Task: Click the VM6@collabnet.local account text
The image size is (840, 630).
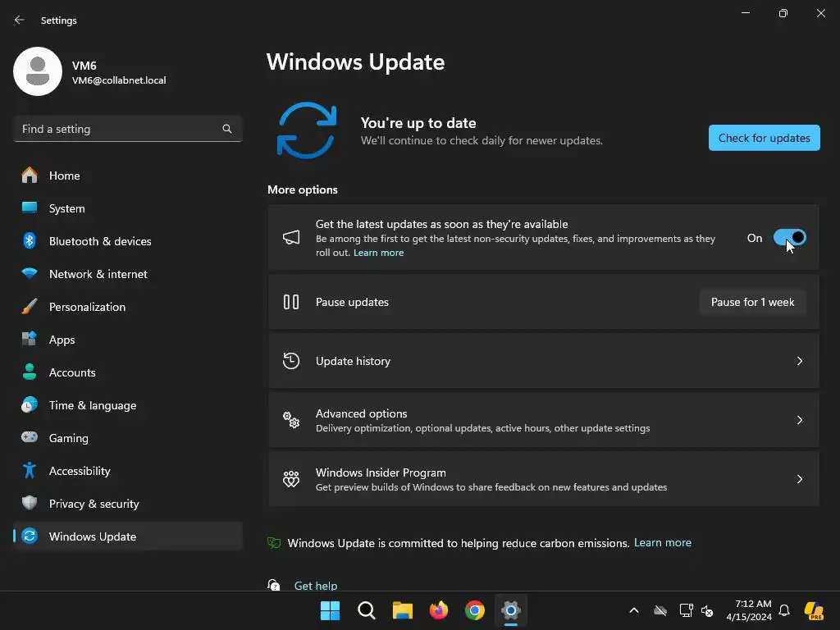Action: (x=119, y=80)
